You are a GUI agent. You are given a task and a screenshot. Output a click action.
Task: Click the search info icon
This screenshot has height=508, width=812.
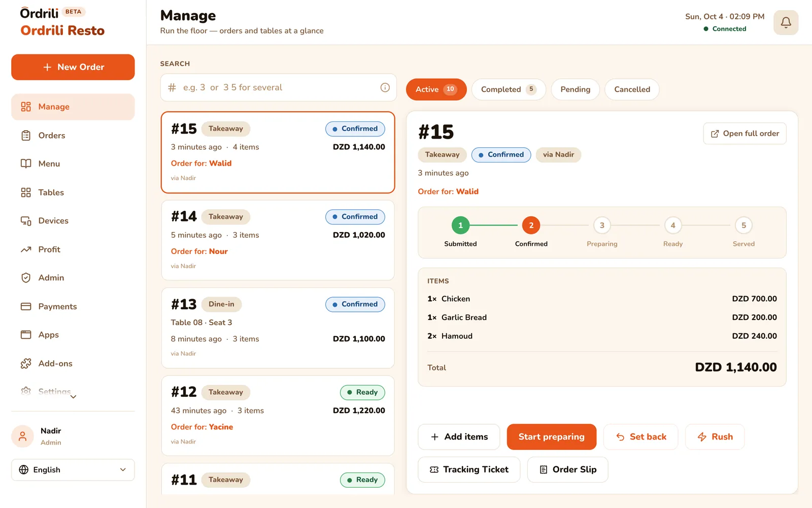pyautogui.click(x=385, y=87)
